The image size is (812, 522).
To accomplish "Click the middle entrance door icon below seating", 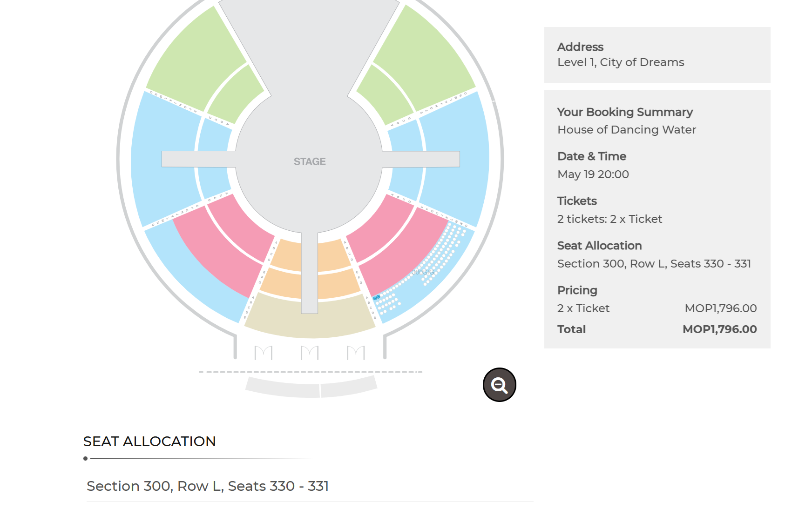I will click(x=310, y=353).
